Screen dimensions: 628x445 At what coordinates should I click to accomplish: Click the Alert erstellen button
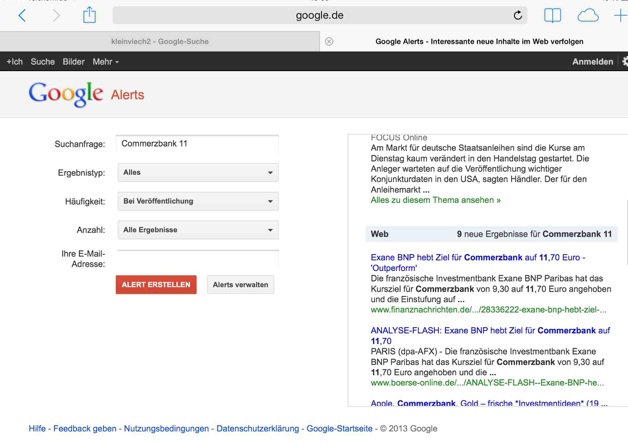[x=156, y=285]
